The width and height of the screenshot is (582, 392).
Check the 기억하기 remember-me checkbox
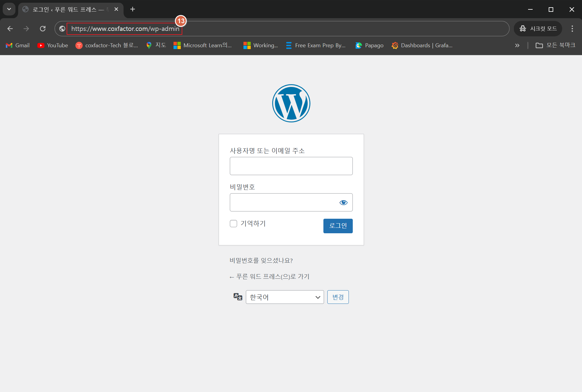pyautogui.click(x=233, y=224)
